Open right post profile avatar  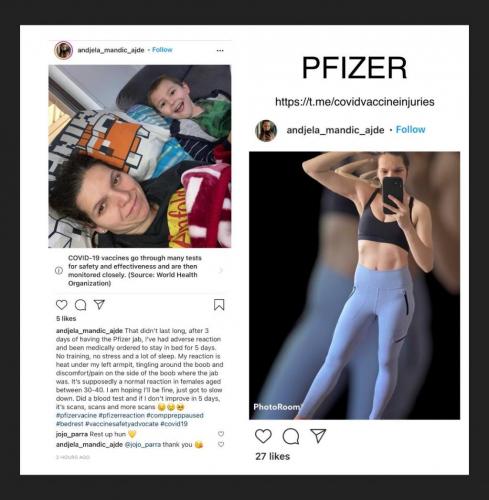coord(266,131)
